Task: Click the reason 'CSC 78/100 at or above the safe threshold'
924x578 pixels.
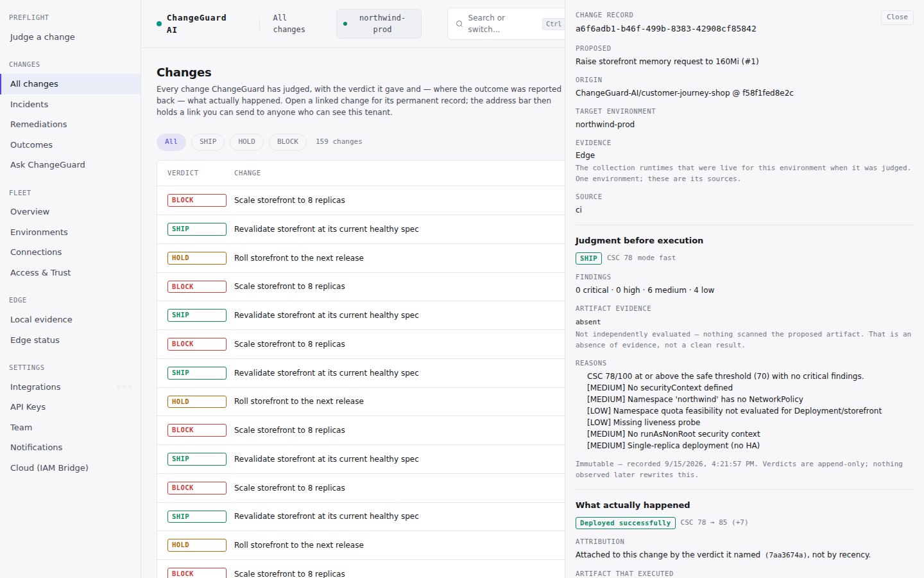Action: tap(725, 376)
